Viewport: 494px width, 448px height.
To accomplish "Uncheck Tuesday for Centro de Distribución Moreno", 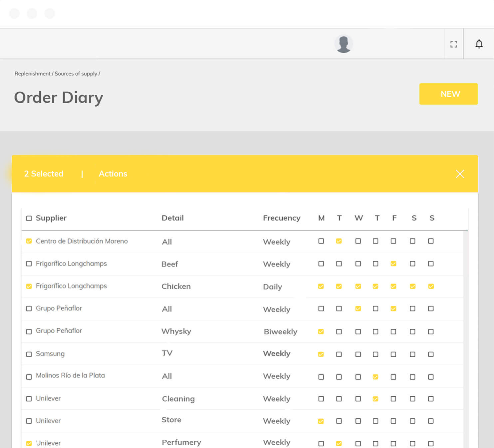I will [x=339, y=241].
